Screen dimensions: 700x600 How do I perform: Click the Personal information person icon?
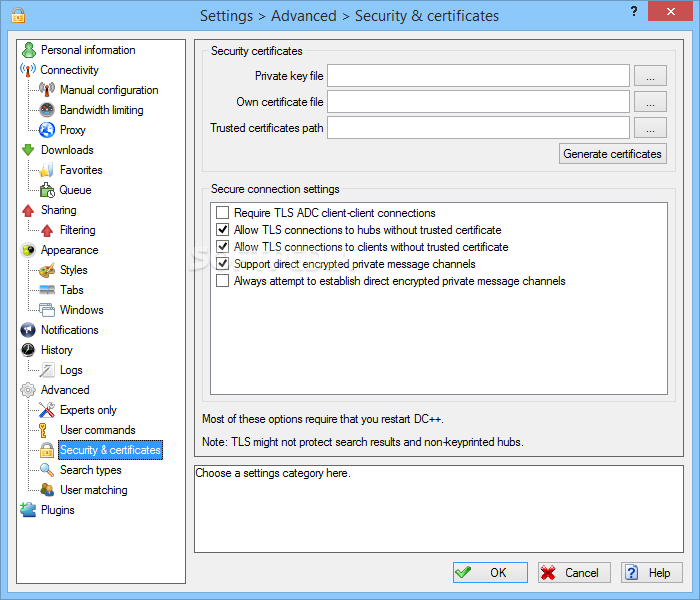click(x=29, y=50)
